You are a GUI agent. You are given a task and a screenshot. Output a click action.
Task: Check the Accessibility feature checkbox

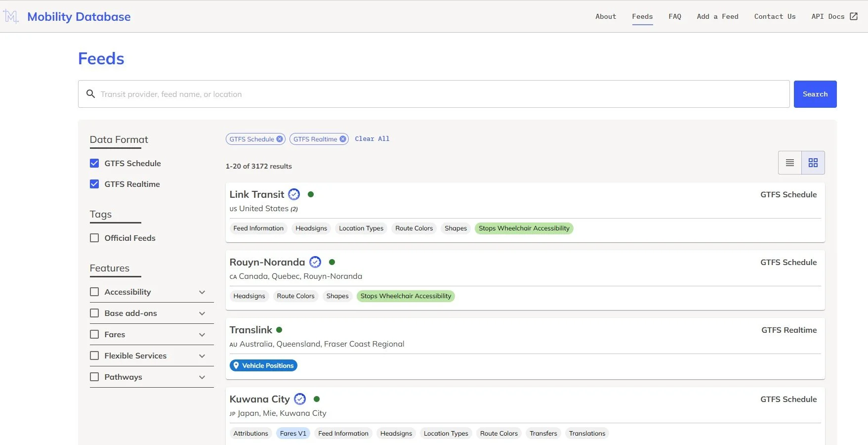click(94, 292)
